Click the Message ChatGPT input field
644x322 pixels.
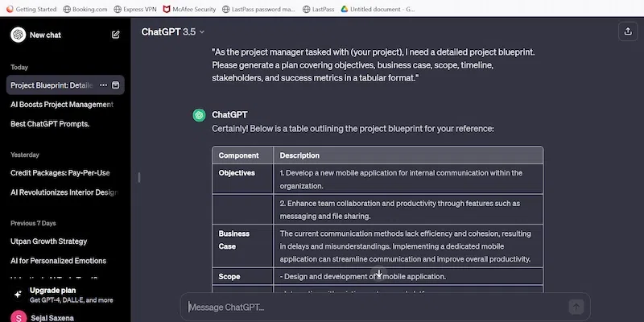[x=374, y=307]
